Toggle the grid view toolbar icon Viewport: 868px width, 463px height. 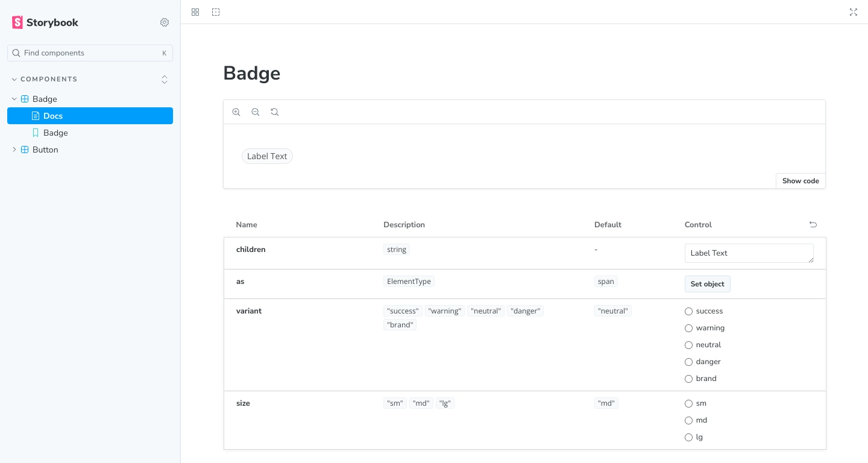pos(195,12)
